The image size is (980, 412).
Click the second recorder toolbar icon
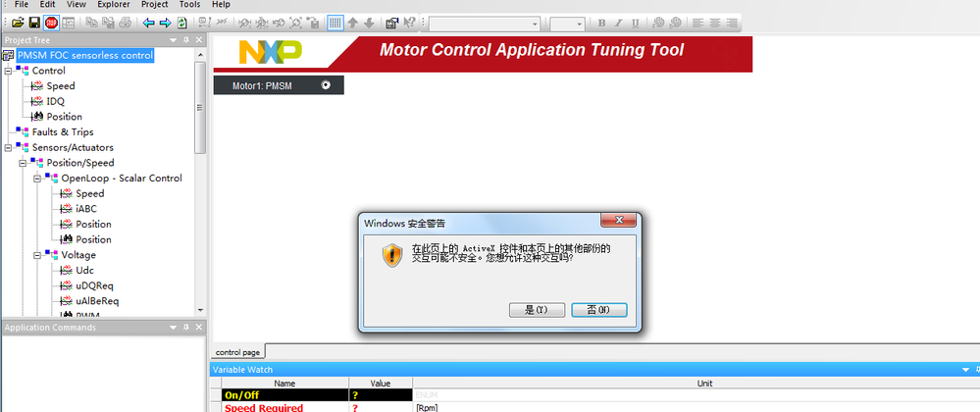pos(262,24)
